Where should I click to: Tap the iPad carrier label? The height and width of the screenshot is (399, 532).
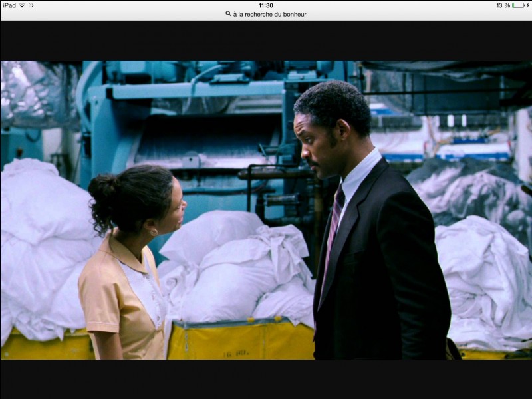[x=9, y=5]
